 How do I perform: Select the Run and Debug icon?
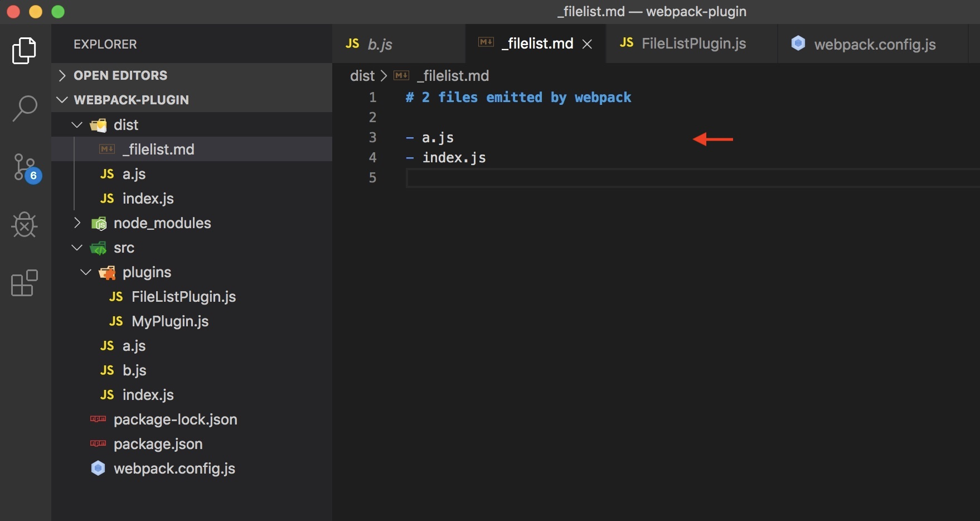[25, 225]
